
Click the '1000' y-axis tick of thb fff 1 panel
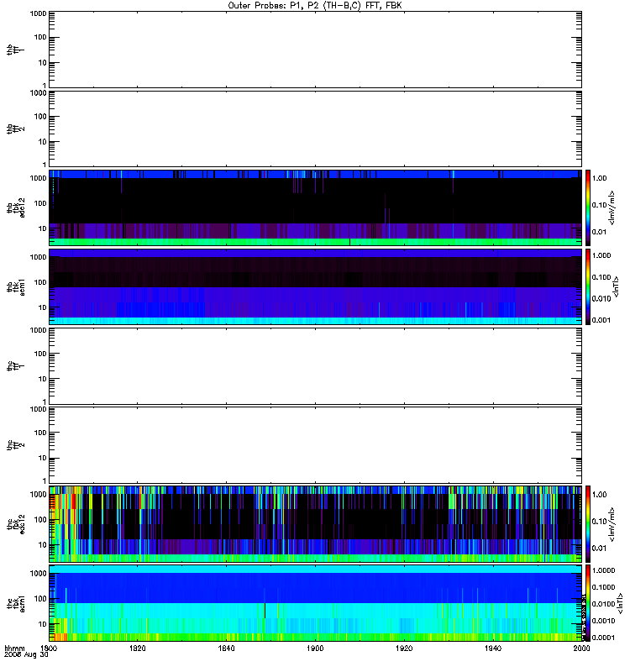(x=38, y=13)
